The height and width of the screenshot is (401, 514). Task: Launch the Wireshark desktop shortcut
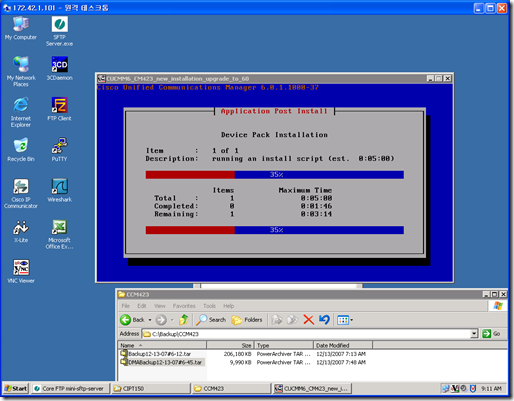[x=59, y=190]
